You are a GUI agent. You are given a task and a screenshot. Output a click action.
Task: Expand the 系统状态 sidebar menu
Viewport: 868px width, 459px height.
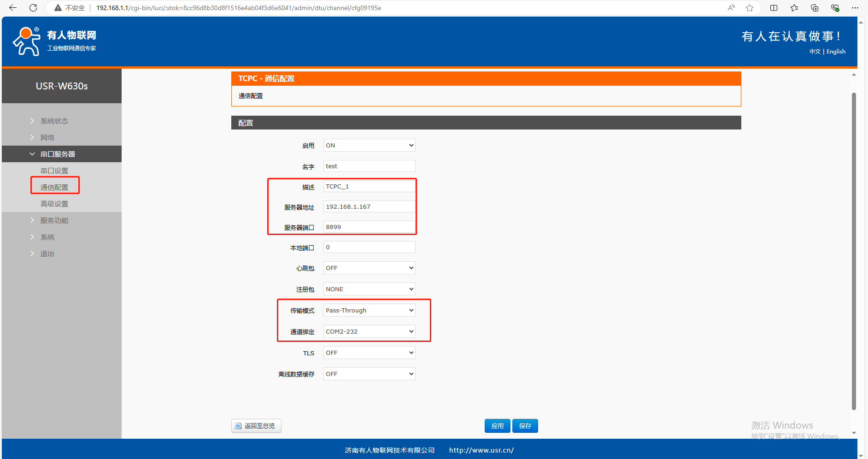54,121
